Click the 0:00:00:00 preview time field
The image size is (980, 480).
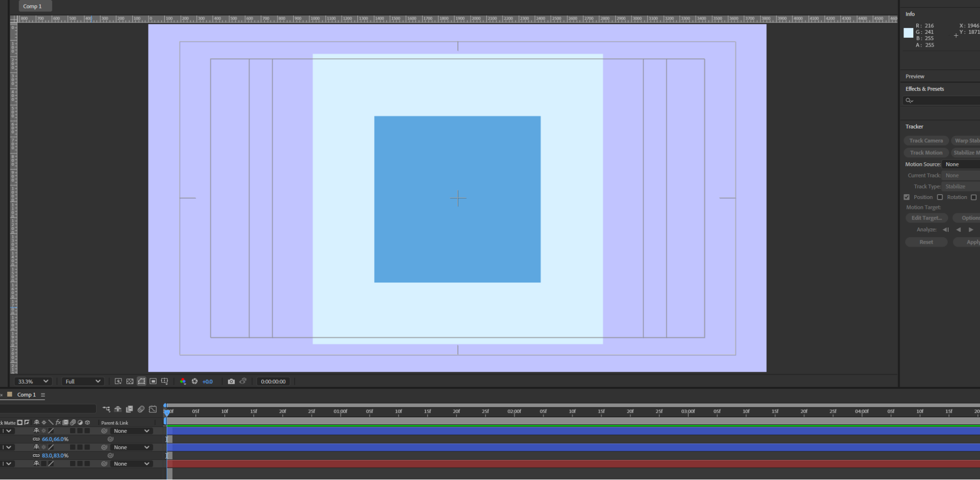pos(273,381)
